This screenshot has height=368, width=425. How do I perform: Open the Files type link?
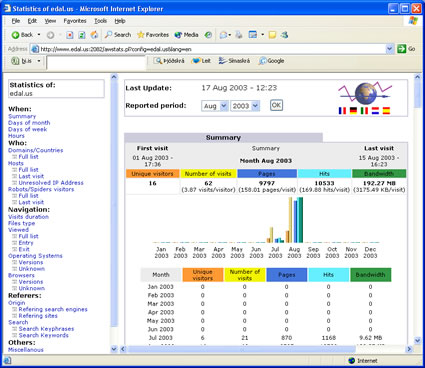point(21,223)
